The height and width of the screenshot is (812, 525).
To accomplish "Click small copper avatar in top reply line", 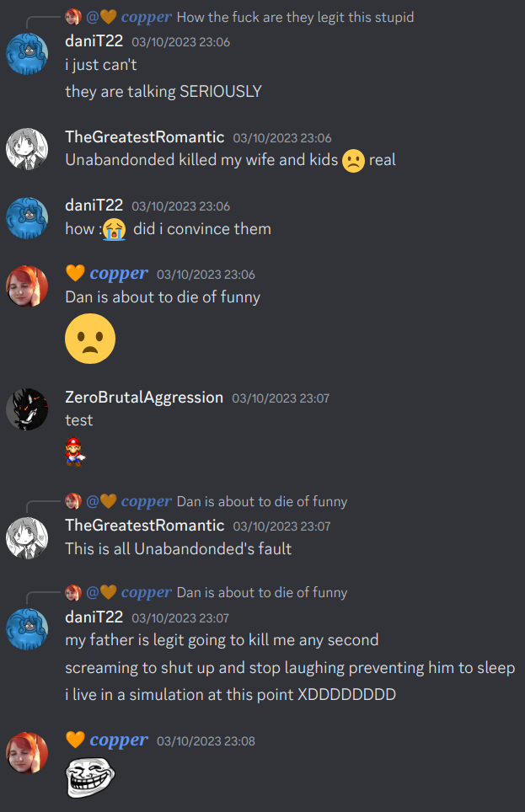I will point(73,17).
